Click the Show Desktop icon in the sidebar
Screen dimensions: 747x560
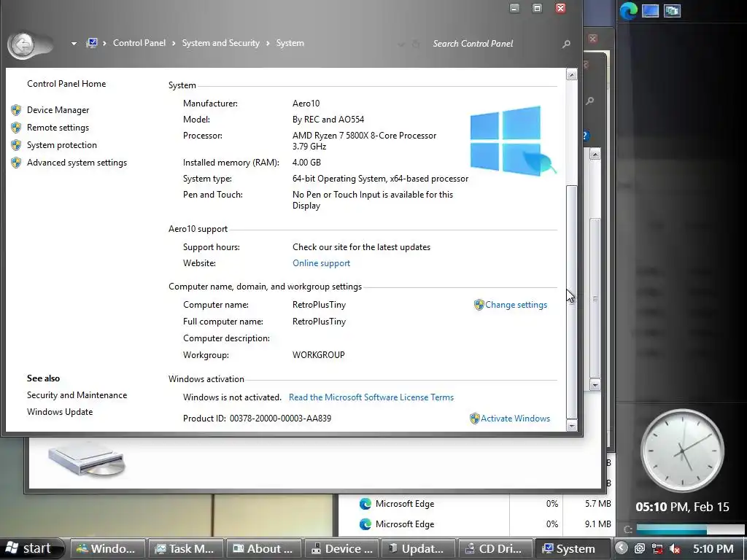pyautogui.click(x=650, y=10)
